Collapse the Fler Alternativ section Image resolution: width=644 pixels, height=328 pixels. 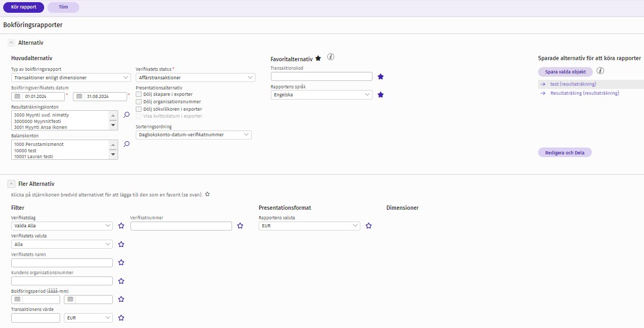coord(11,184)
